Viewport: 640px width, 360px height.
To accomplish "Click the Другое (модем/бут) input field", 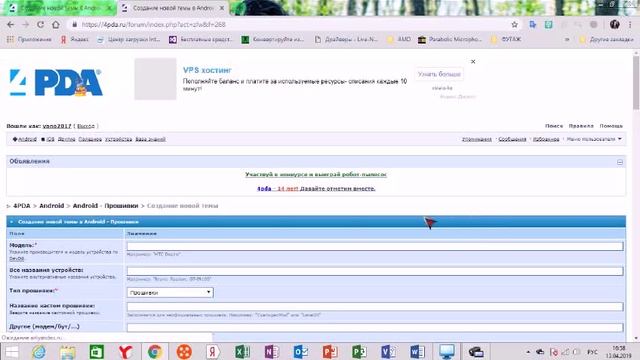I will pyautogui.click(x=375, y=327).
